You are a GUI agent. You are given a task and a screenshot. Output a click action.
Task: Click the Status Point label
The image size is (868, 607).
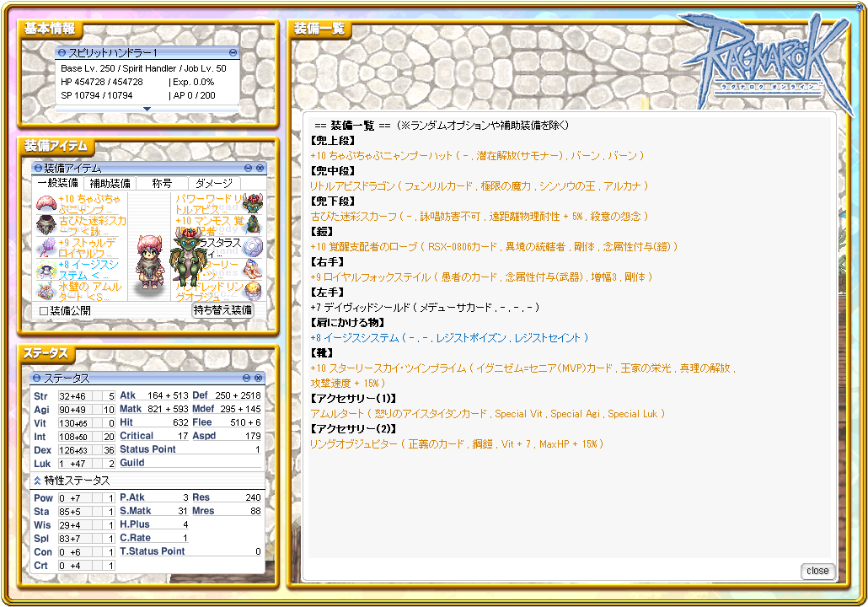point(147,449)
